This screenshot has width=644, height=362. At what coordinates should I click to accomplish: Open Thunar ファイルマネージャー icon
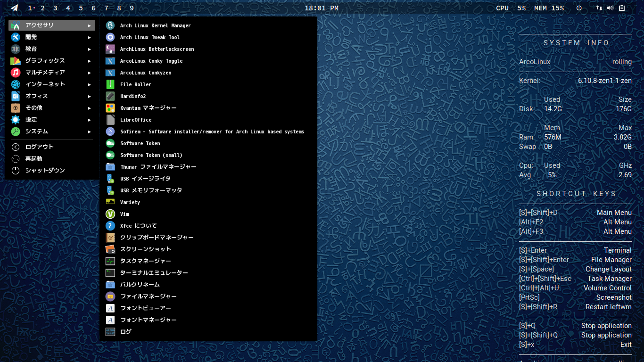coord(110,167)
